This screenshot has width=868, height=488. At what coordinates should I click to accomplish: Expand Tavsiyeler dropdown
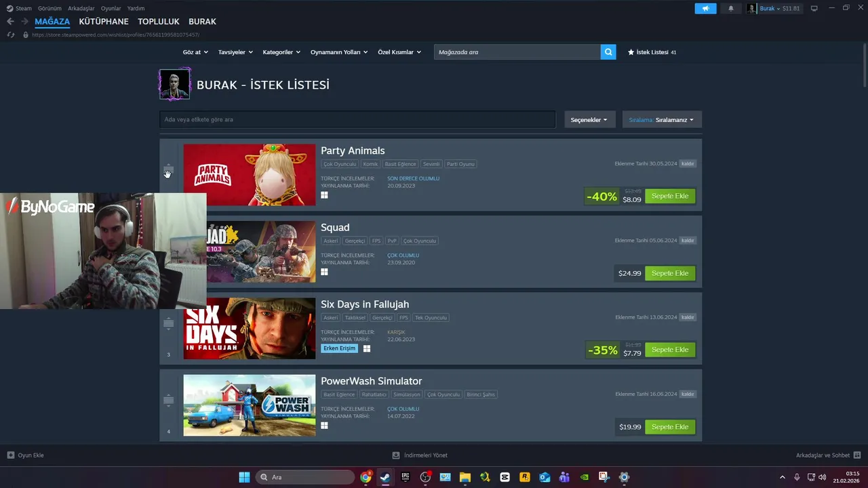tap(235, 52)
